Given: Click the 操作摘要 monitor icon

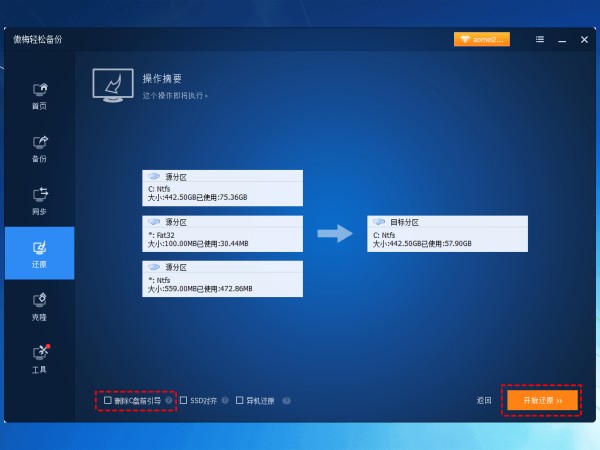Looking at the screenshot, I should coord(113,85).
